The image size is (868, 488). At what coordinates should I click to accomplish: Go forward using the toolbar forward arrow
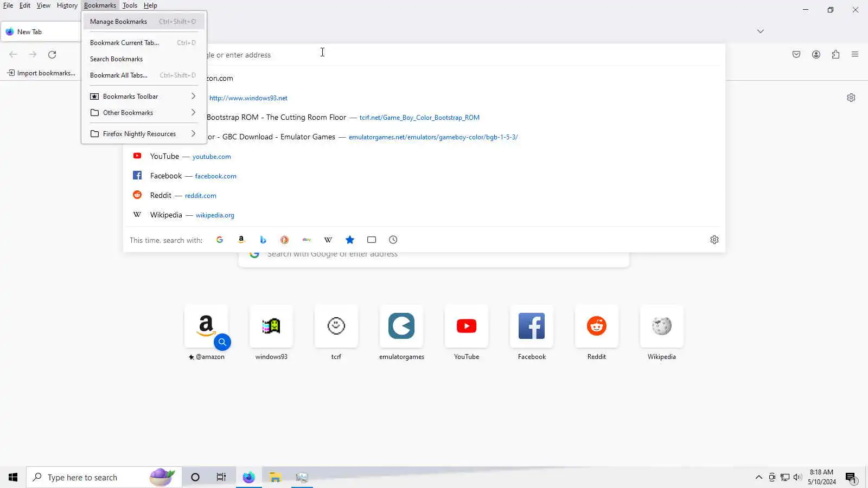click(33, 55)
